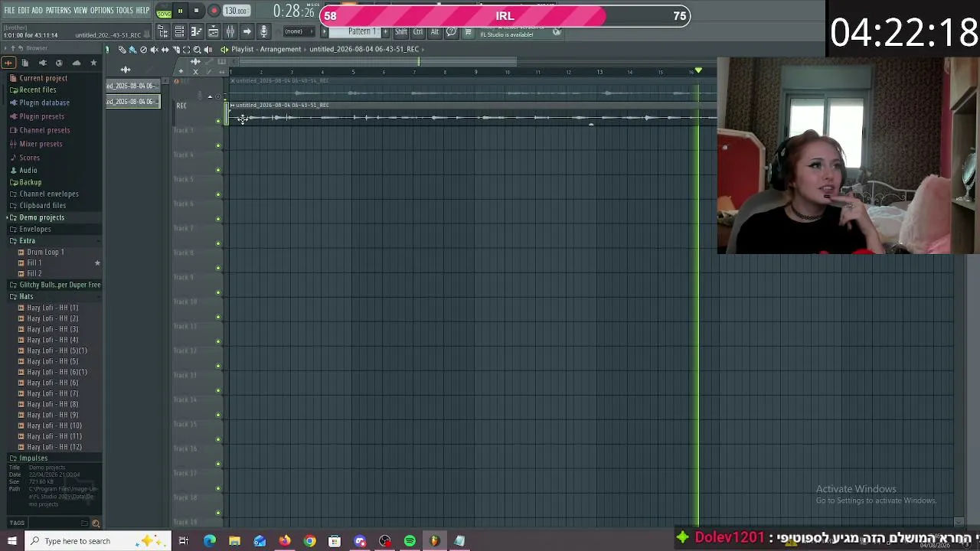
Task: Select the Select tool in Playlist
Action: pos(186,50)
